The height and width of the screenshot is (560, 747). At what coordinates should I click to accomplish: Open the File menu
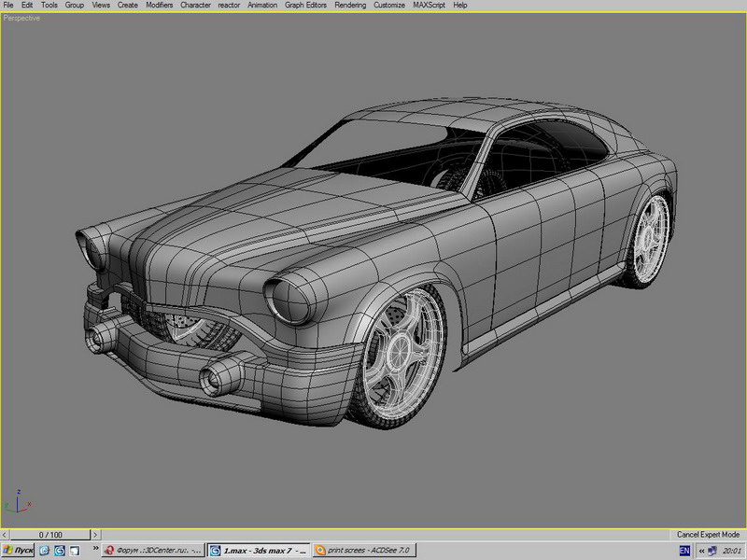(x=8, y=6)
